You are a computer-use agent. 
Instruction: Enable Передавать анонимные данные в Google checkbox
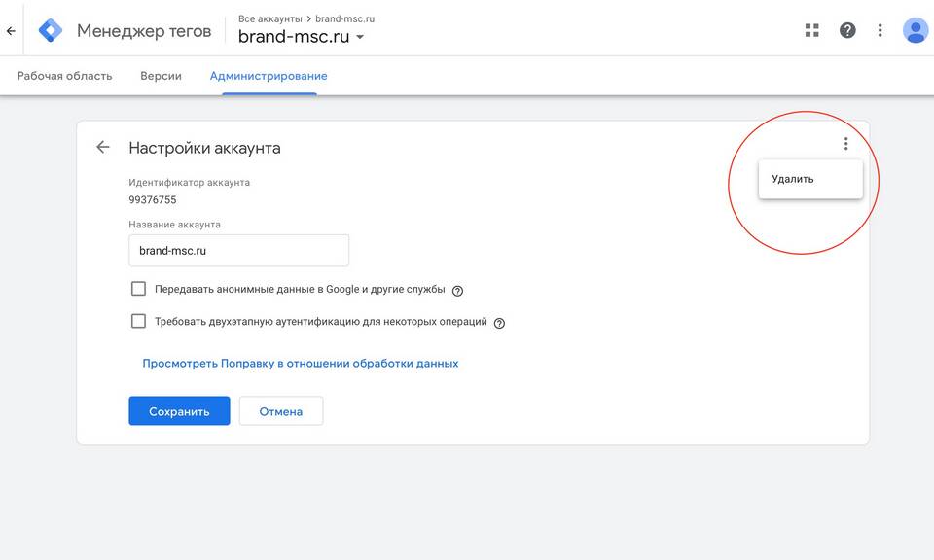138,289
